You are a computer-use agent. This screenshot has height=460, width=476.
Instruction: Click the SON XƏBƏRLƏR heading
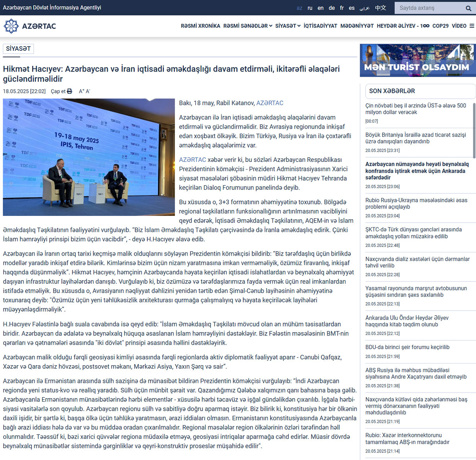392,91
